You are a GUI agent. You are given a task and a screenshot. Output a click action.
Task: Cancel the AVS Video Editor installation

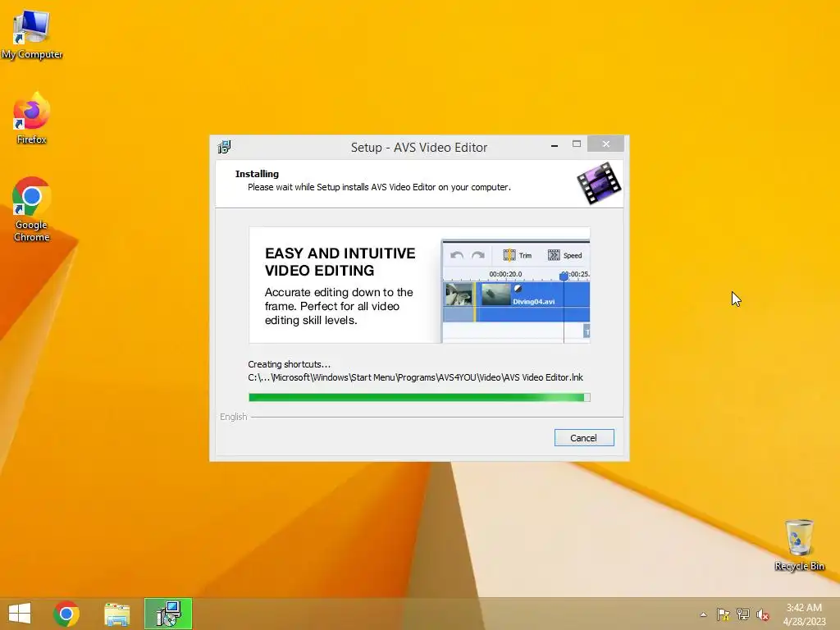click(x=584, y=438)
